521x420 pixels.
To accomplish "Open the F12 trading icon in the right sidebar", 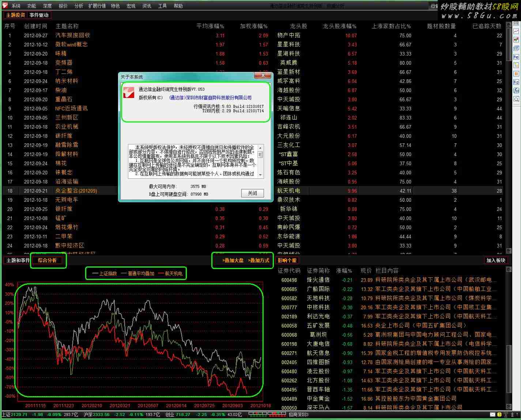I will [516, 82].
